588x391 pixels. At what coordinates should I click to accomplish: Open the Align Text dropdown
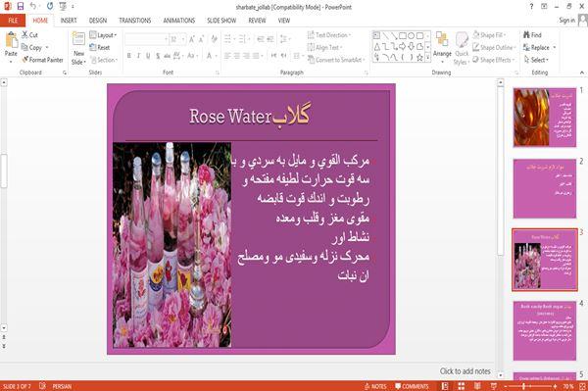click(324, 48)
